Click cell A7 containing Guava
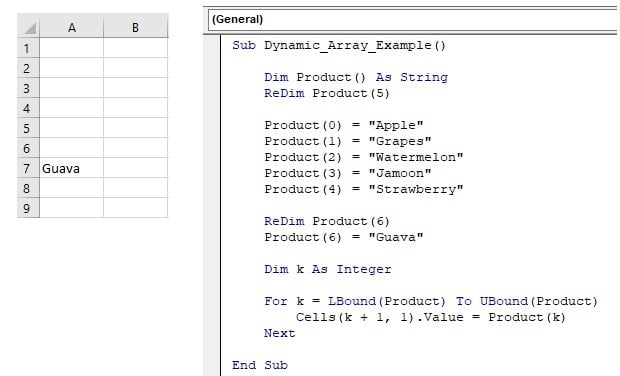620x376 pixels. point(72,168)
